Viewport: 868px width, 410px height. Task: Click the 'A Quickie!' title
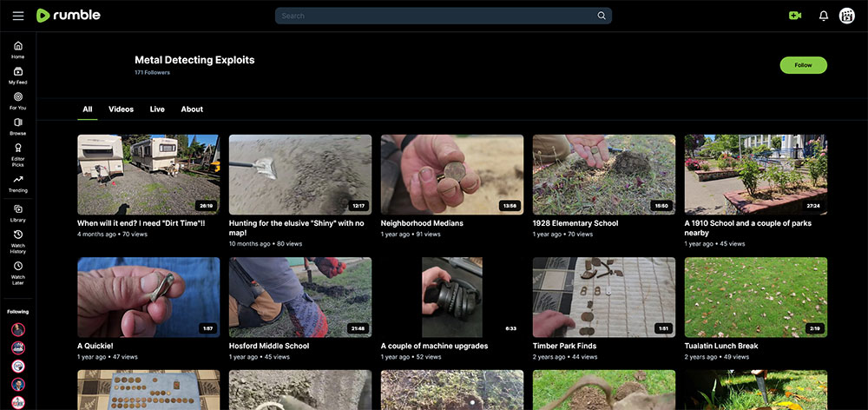click(95, 346)
